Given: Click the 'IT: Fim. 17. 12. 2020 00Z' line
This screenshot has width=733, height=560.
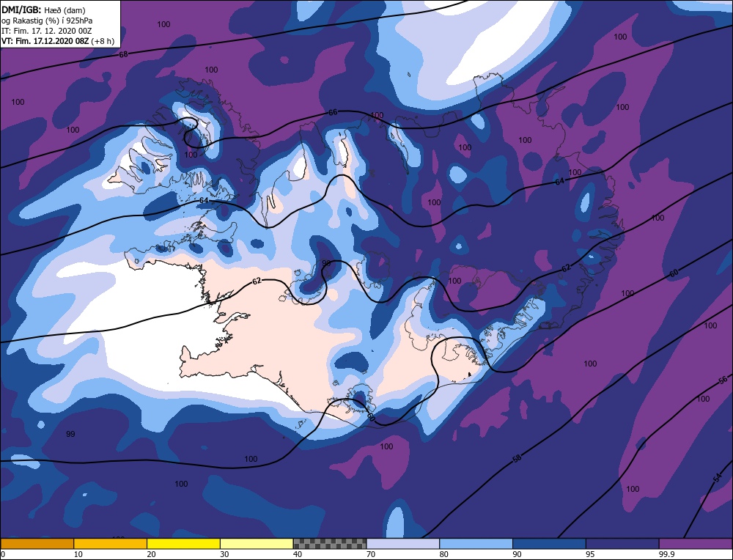Looking at the screenshot, I should [47, 30].
